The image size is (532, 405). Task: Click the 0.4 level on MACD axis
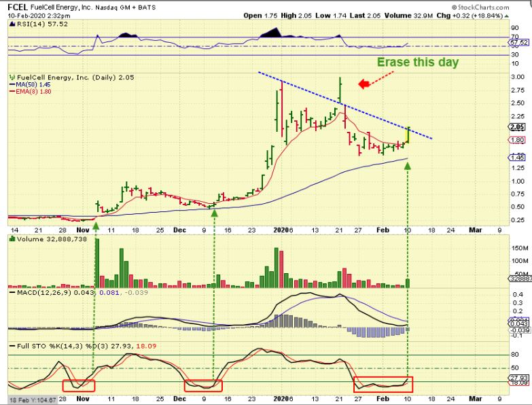tap(518, 294)
